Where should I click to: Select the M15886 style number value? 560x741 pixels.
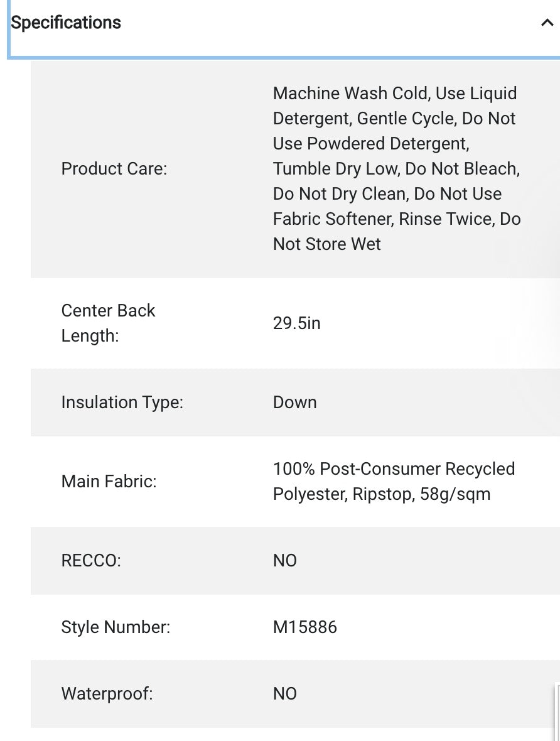pyautogui.click(x=305, y=627)
